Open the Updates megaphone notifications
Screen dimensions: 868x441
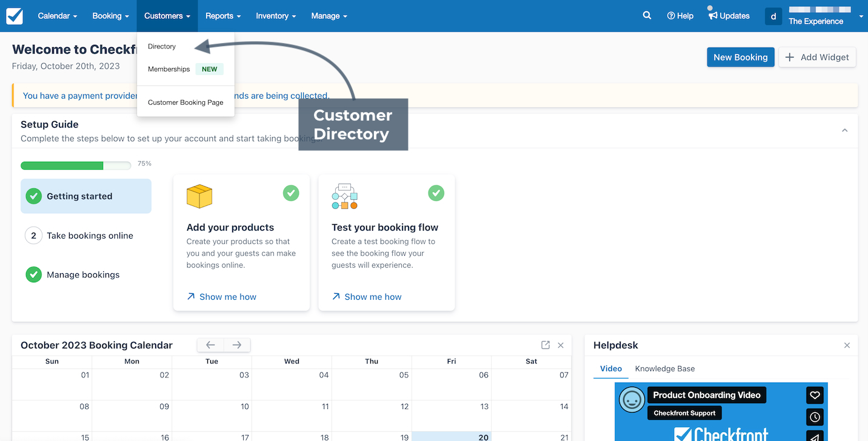pos(729,16)
